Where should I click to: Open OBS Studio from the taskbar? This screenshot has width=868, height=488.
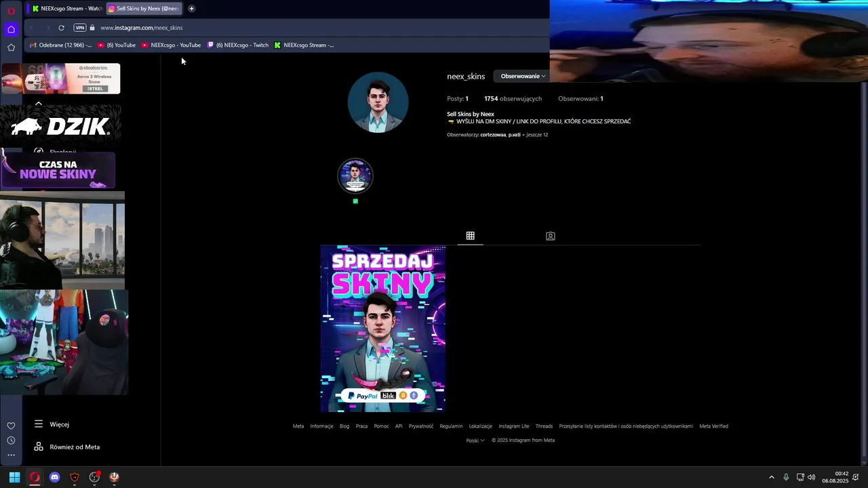pyautogui.click(x=94, y=477)
